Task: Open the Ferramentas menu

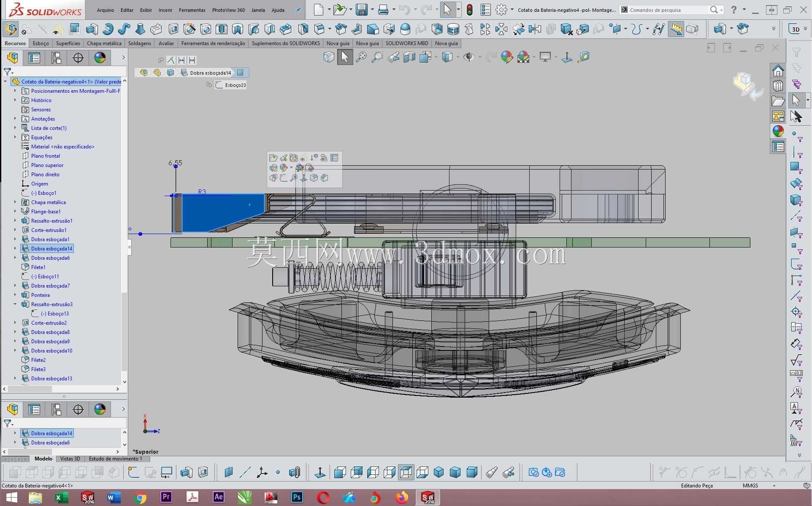Action: coord(192,10)
